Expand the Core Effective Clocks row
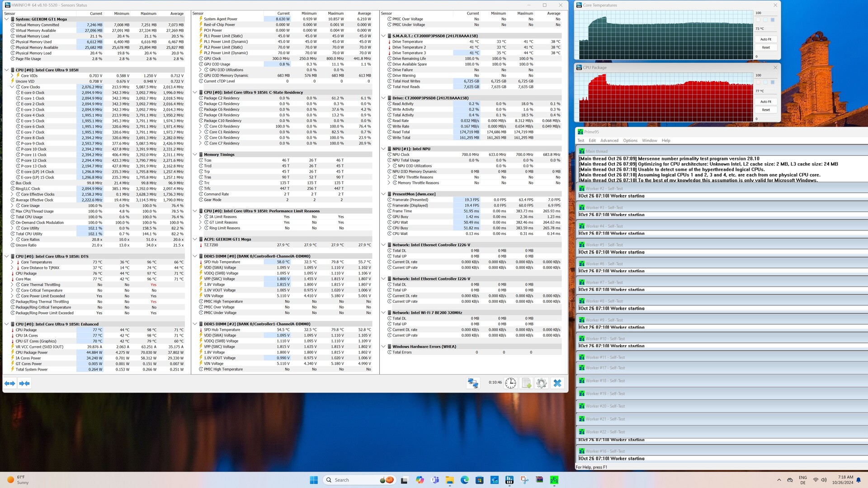868x488 pixels. pyautogui.click(x=12, y=194)
